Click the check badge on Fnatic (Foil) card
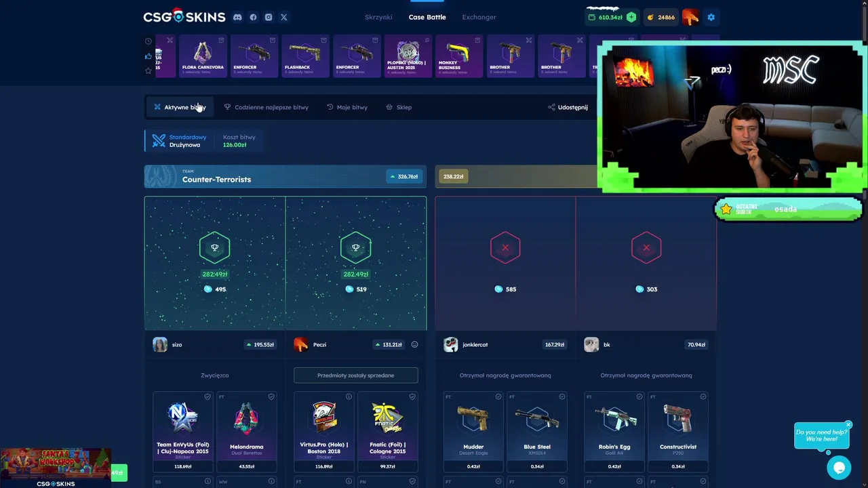Screen dimensions: 868x488 click(x=412, y=396)
